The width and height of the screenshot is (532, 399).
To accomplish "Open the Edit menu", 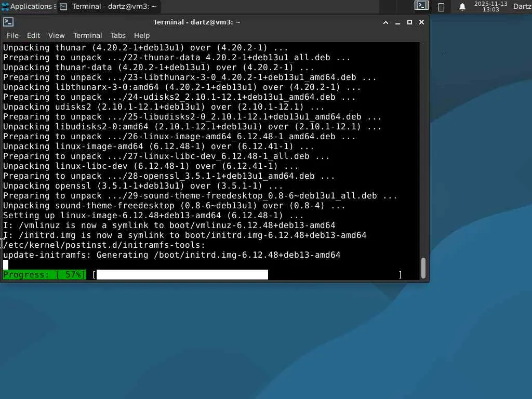I will (x=33, y=35).
